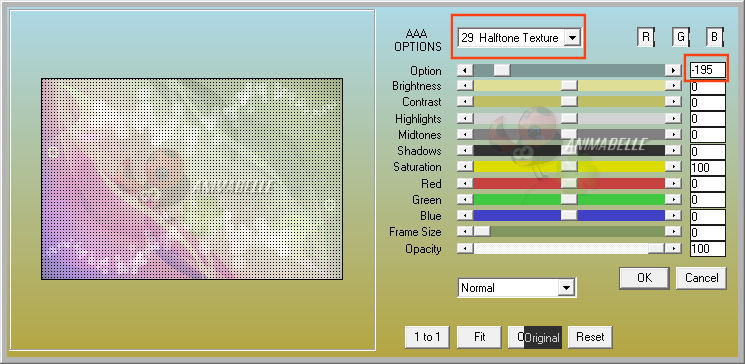Select the Fit preview view
This screenshot has height=364, width=745.
click(479, 337)
